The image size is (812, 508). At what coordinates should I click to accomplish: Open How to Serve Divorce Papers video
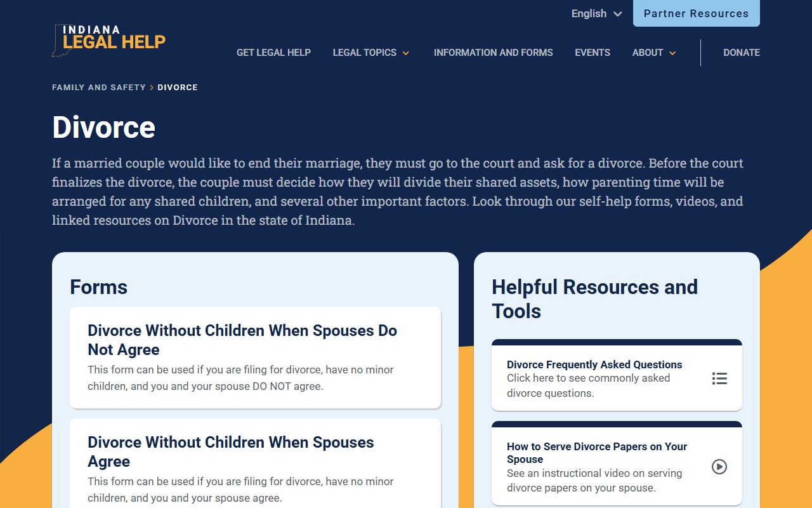click(x=617, y=464)
